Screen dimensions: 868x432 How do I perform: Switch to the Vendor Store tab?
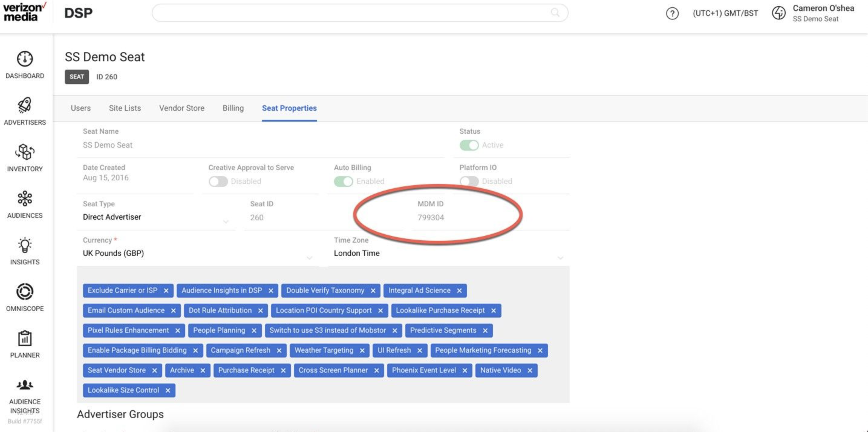tap(182, 108)
